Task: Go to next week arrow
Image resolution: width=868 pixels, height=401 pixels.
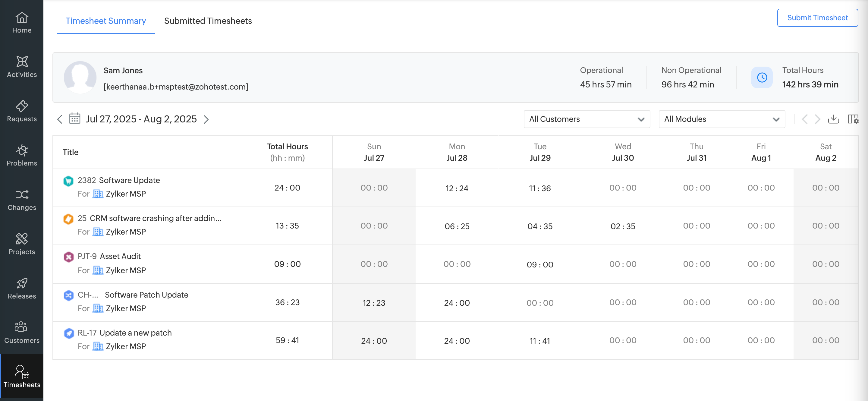Action: (206, 119)
